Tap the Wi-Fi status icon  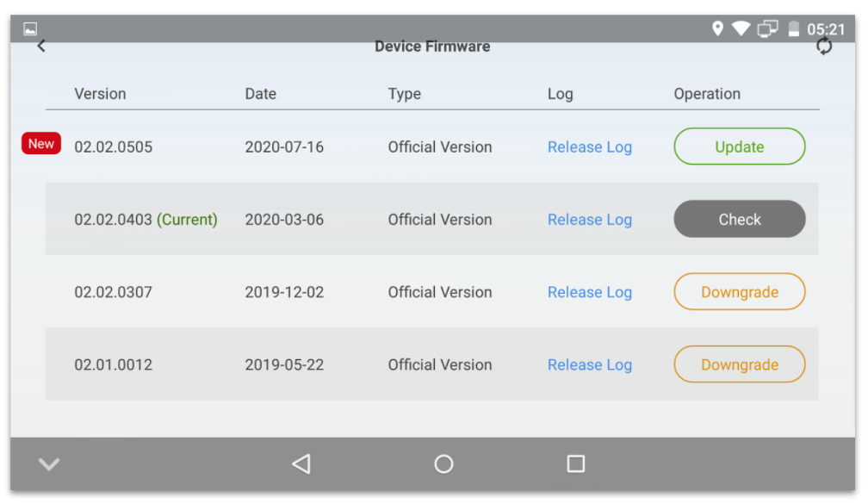point(741,28)
